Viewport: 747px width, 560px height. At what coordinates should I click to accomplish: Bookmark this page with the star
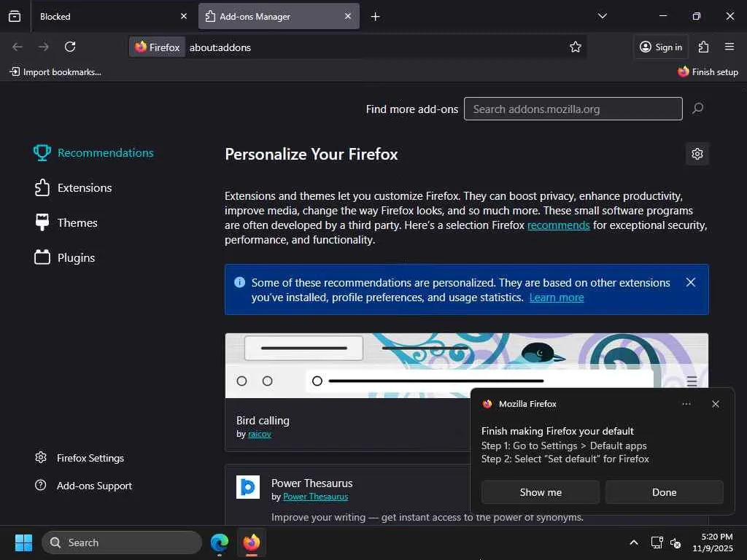(x=576, y=47)
